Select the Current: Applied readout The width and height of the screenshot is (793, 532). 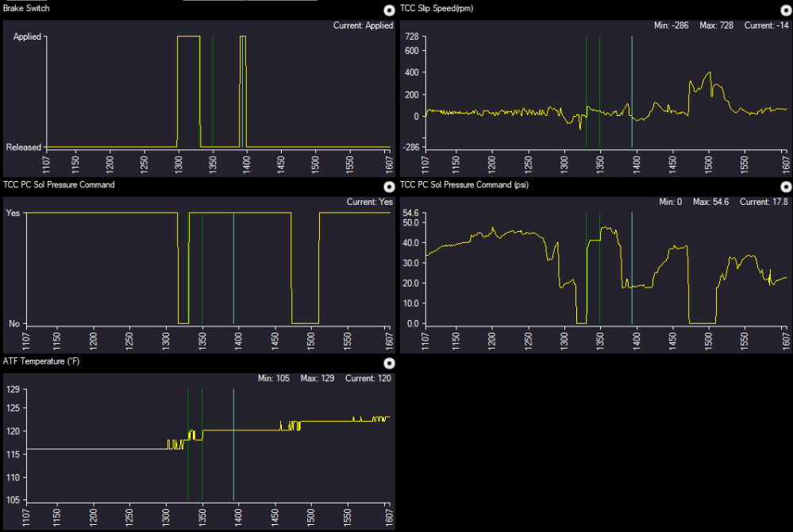pos(364,25)
